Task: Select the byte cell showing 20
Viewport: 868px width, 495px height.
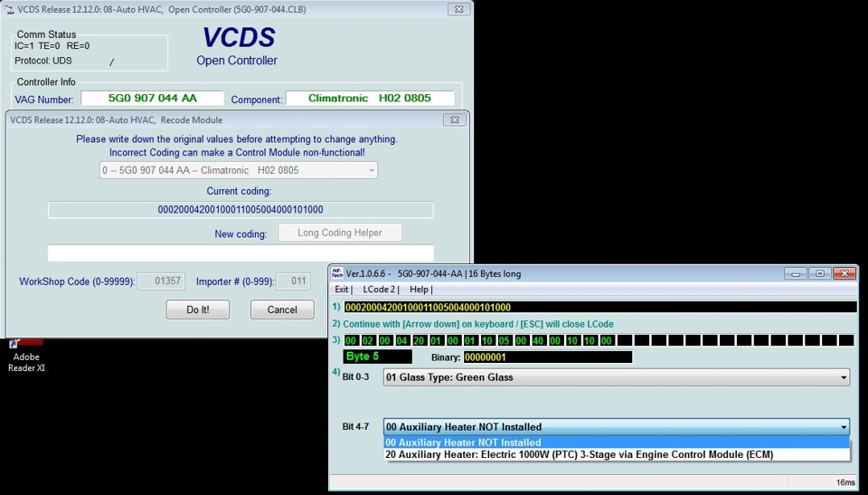Action: point(419,340)
